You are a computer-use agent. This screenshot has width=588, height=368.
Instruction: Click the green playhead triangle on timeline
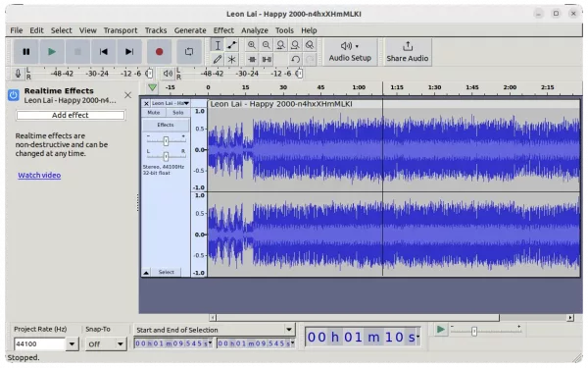[152, 87]
